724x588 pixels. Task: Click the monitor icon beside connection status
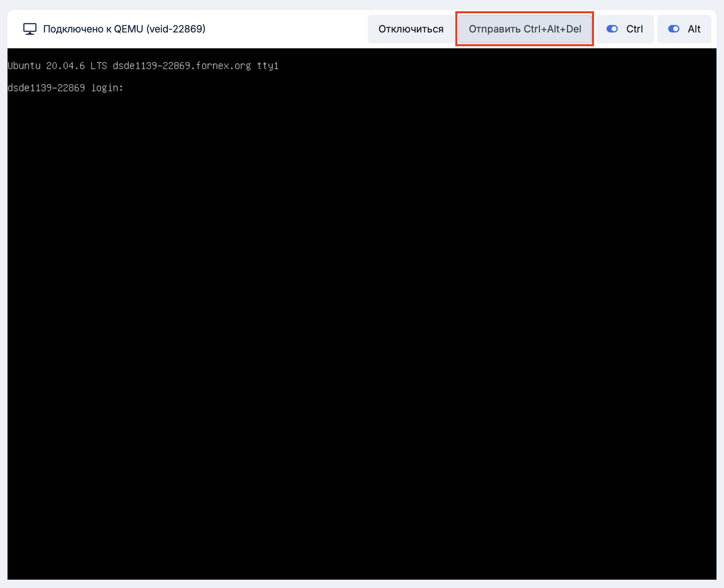pyautogui.click(x=30, y=29)
